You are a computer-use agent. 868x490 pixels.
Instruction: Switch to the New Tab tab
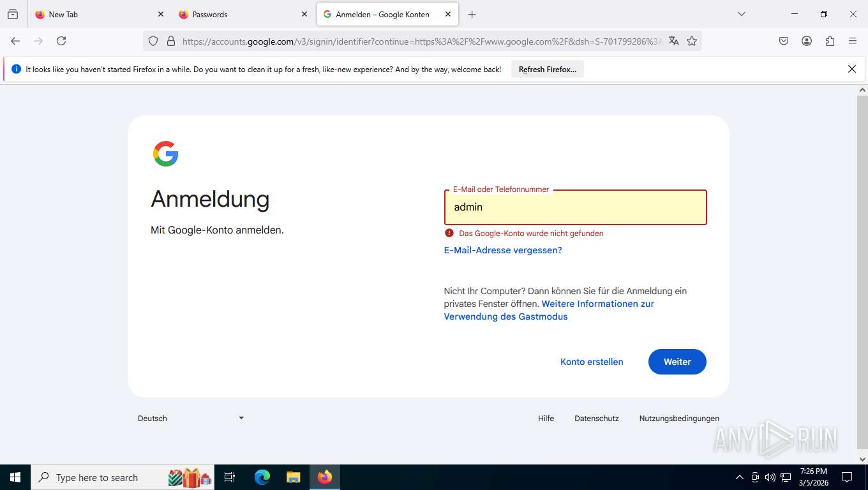click(x=99, y=14)
